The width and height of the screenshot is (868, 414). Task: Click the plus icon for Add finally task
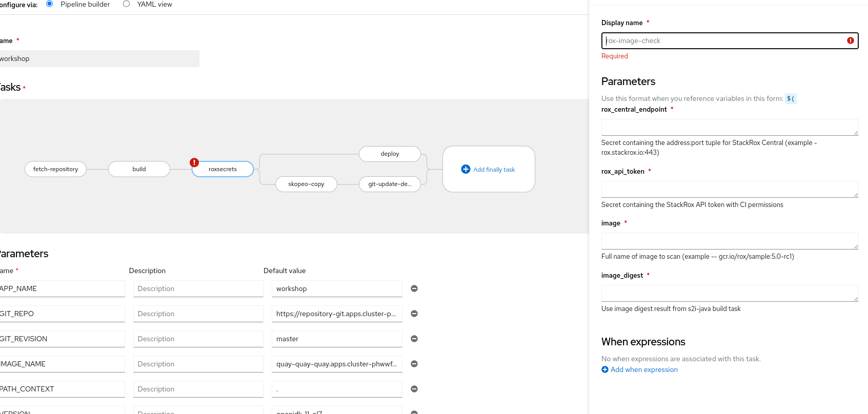coord(466,169)
